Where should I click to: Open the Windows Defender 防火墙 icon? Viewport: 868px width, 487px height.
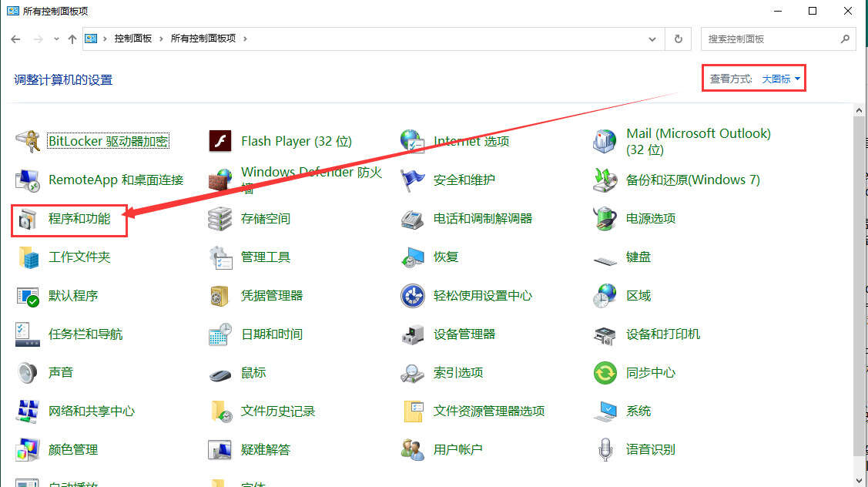point(220,180)
